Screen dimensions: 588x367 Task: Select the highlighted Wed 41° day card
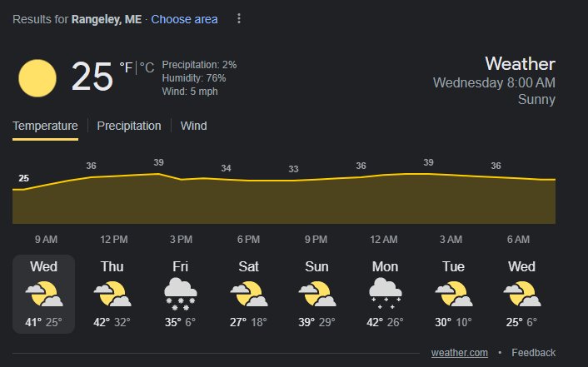[x=44, y=294]
